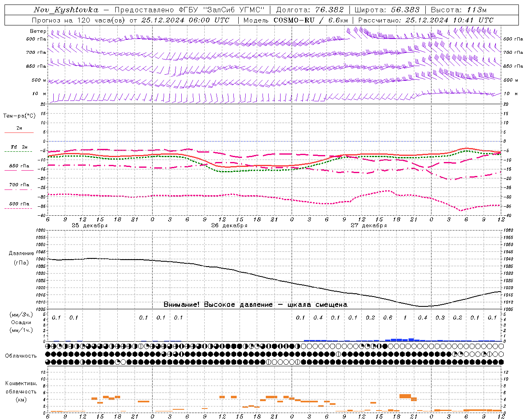The height and width of the screenshot is (420, 525).
Task: Click the Тем-ра(°C) temperature axis title
Action: point(19,116)
